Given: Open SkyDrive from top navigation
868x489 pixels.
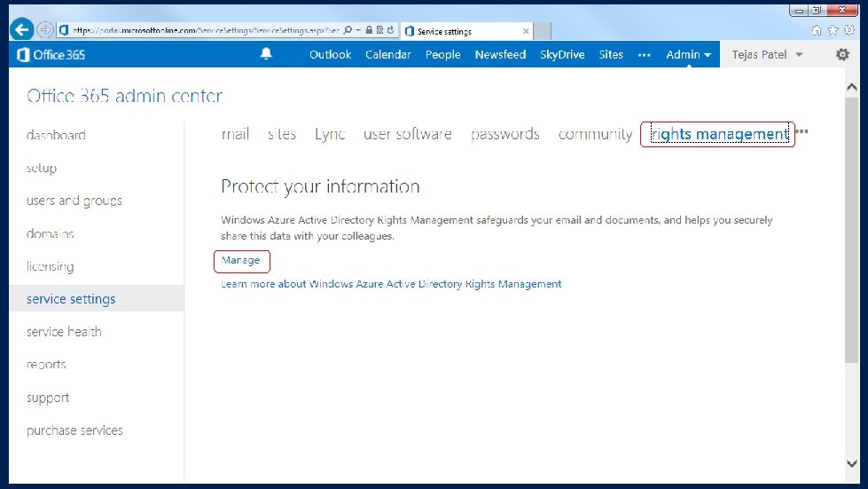Looking at the screenshot, I should point(562,54).
